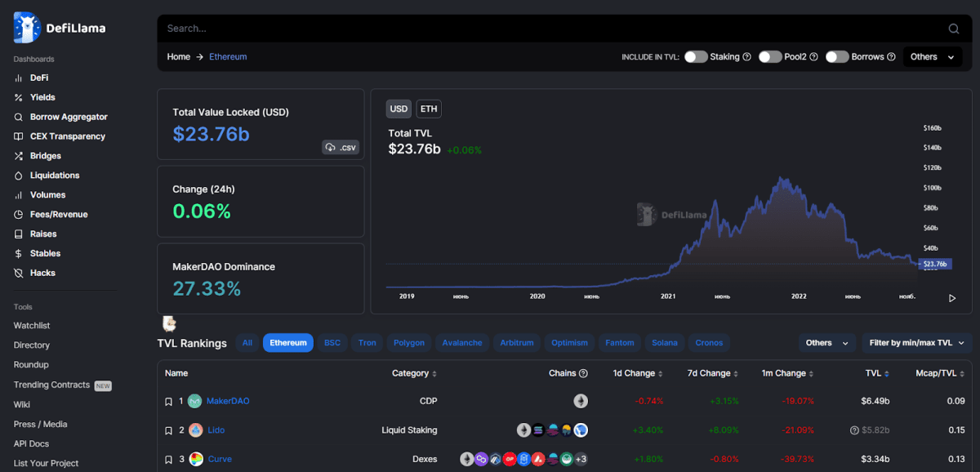Select the Polygon chain tab
980x472 pixels.
pyautogui.click(x=409, y=343)
